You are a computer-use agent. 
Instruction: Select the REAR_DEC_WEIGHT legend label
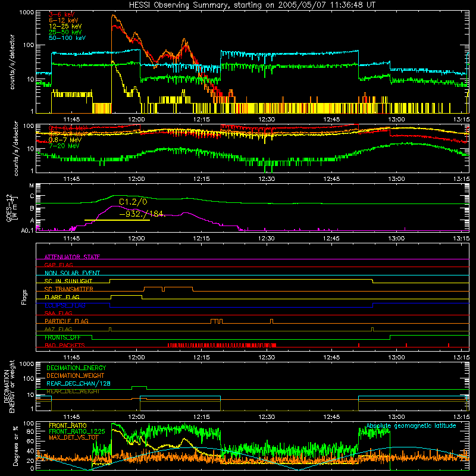[73, 392]
